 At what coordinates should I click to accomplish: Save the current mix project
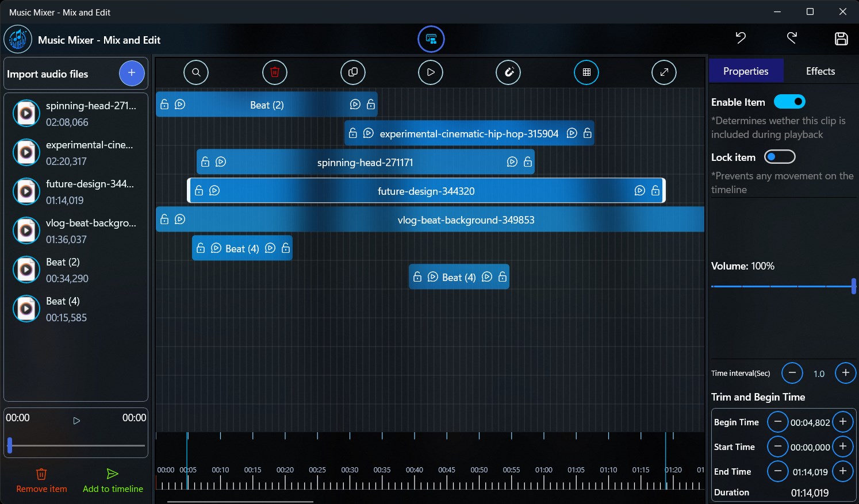[x=841, y=39]
